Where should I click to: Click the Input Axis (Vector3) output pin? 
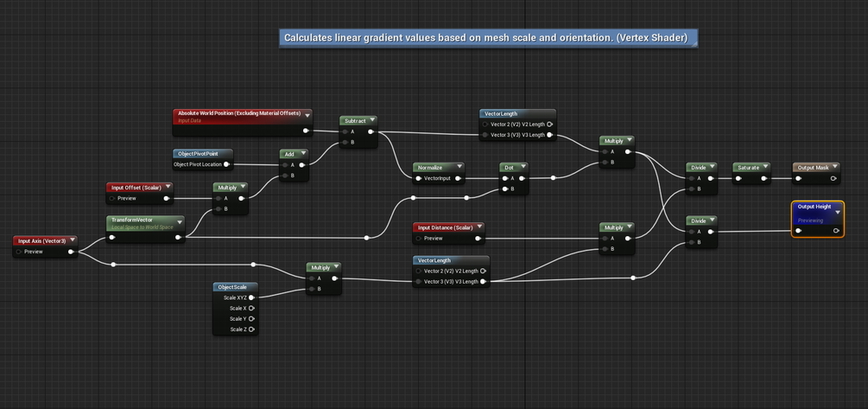tap(71, 252)
